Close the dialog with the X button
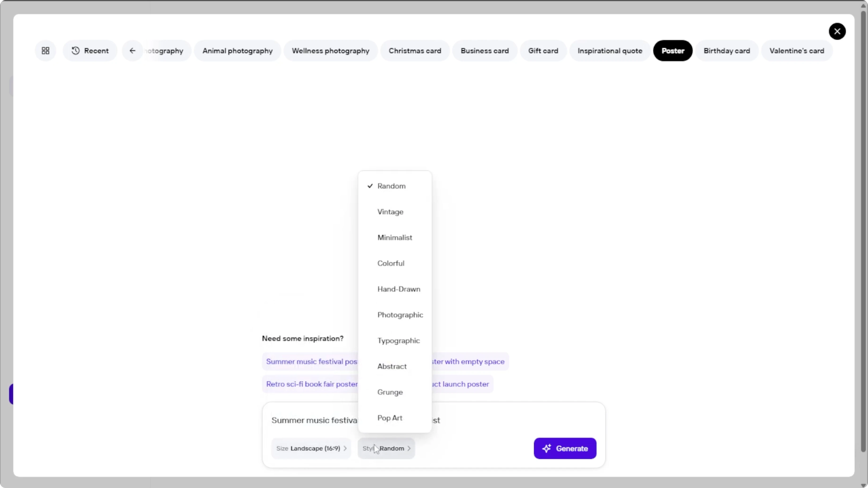This screenshot has height=488, width=868. (837, 31)
